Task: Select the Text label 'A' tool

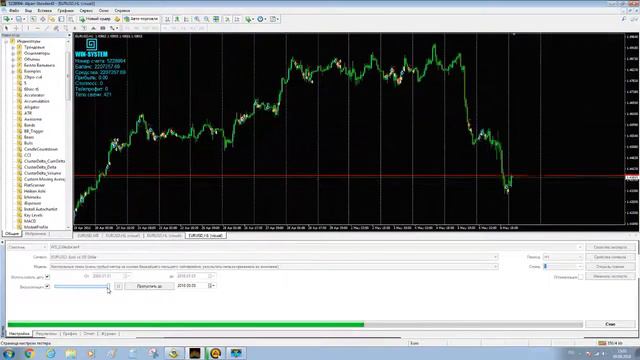Action: (x=93, y=28)
